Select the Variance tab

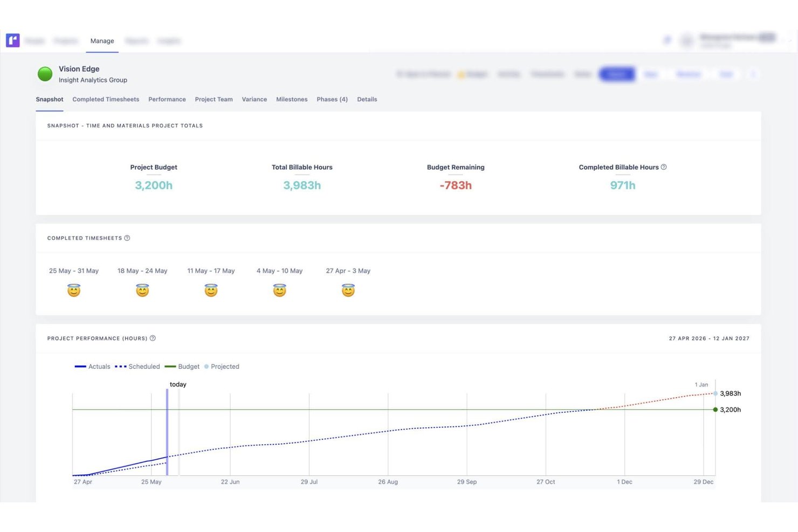[254, 100]
